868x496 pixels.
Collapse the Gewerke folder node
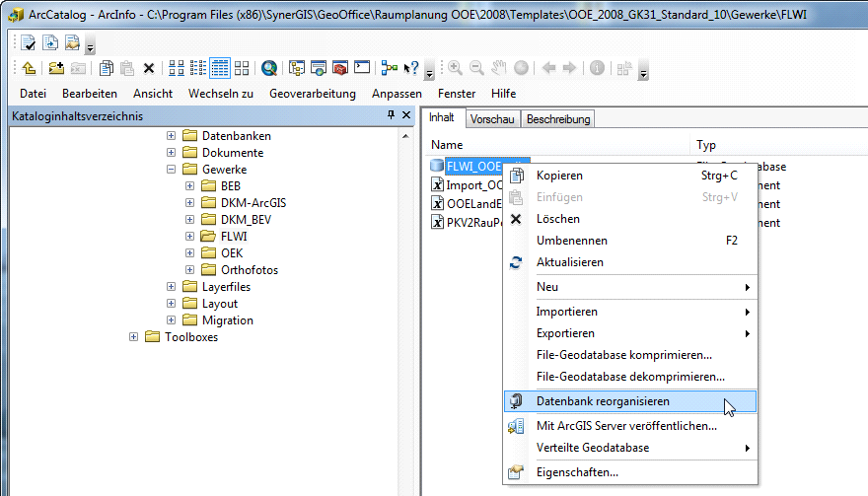coord(172,171)
